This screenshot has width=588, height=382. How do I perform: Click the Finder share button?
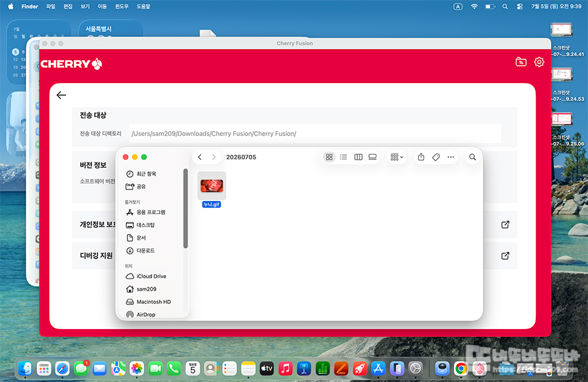click(421, 157)
